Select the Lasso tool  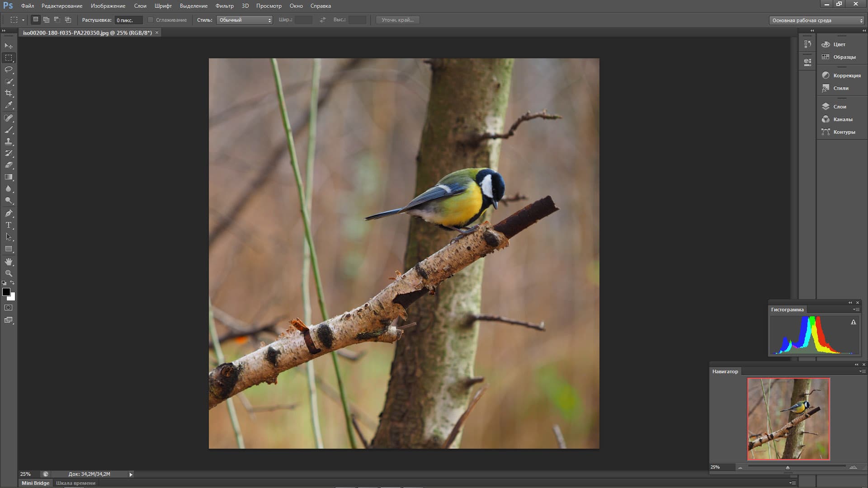tap(9, 70)
